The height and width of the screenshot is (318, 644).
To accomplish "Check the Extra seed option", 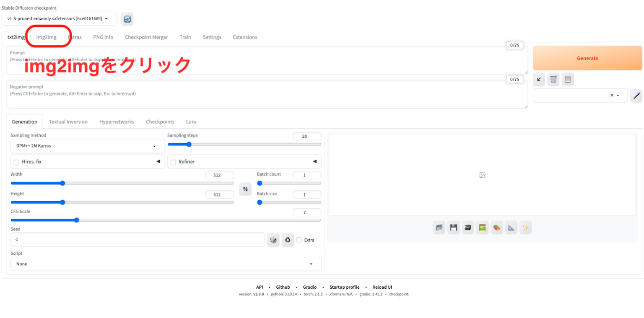I will click(x=299, y=240).
